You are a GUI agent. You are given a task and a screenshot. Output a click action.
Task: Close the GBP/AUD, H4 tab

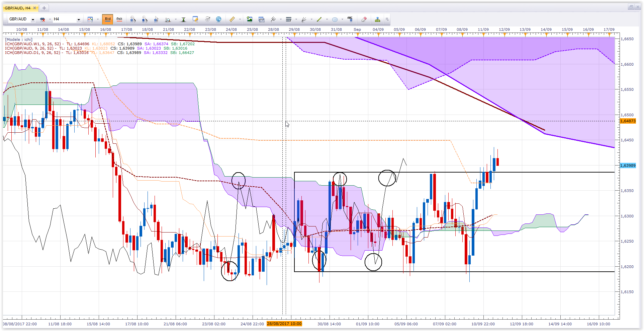click(34, 8)
